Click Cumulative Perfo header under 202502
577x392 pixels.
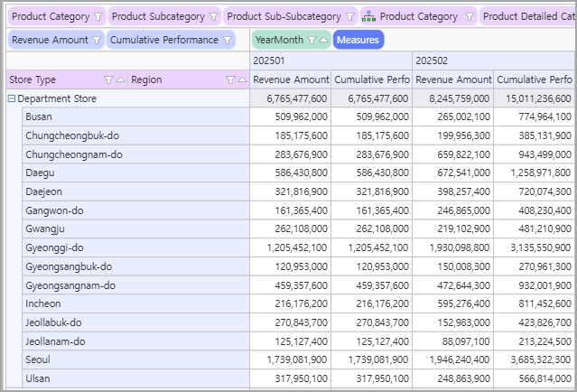pos(534,79)
